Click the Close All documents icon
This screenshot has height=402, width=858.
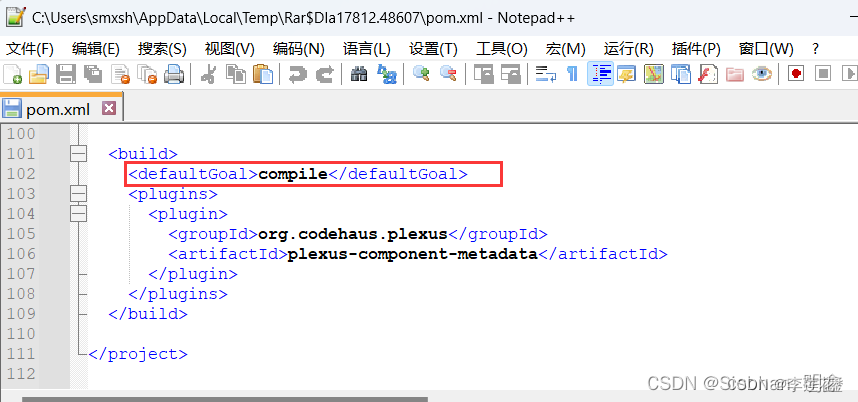(x=147, y=74)
